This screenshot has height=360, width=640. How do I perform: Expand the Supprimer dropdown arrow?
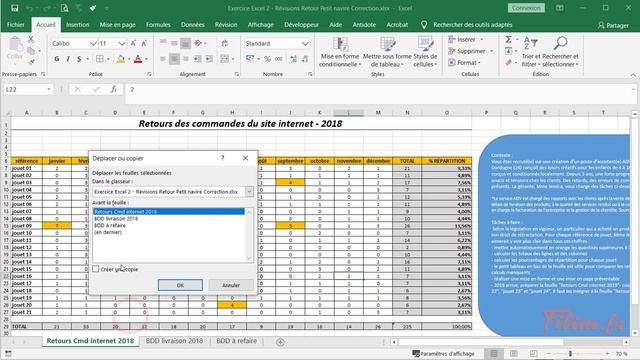point(491,51)
